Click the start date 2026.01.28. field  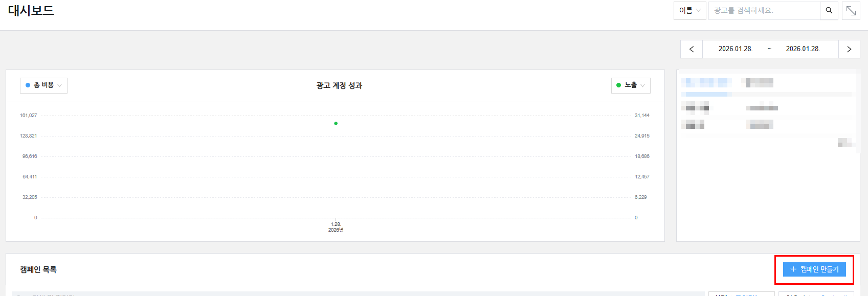735,49
